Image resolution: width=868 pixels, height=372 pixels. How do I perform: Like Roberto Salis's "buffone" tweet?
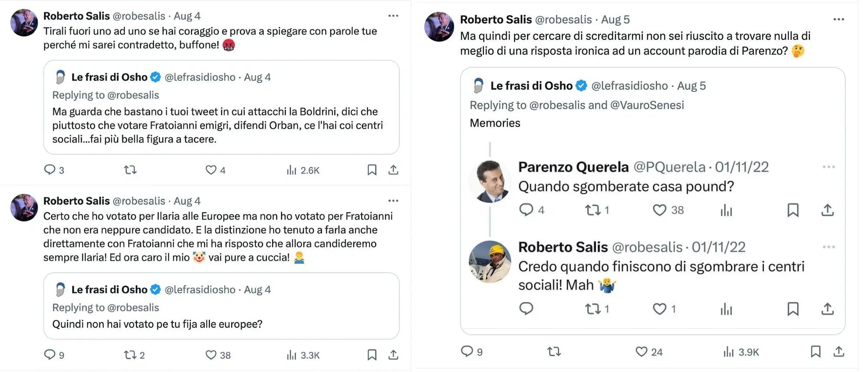(211, 170)
